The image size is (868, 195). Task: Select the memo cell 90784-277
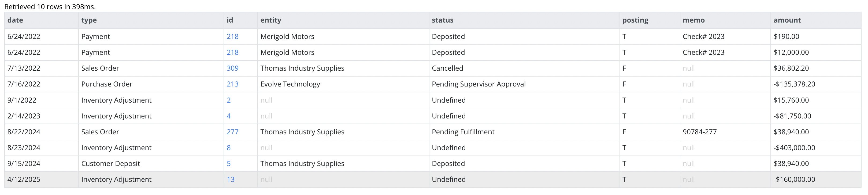click(x=725, y=132)
